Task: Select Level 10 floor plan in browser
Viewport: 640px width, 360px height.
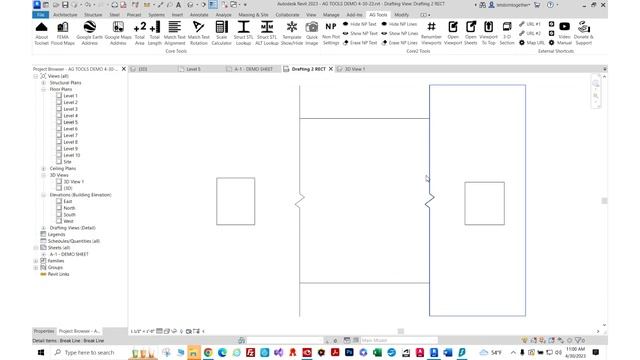Action: [x=71, y=155]
